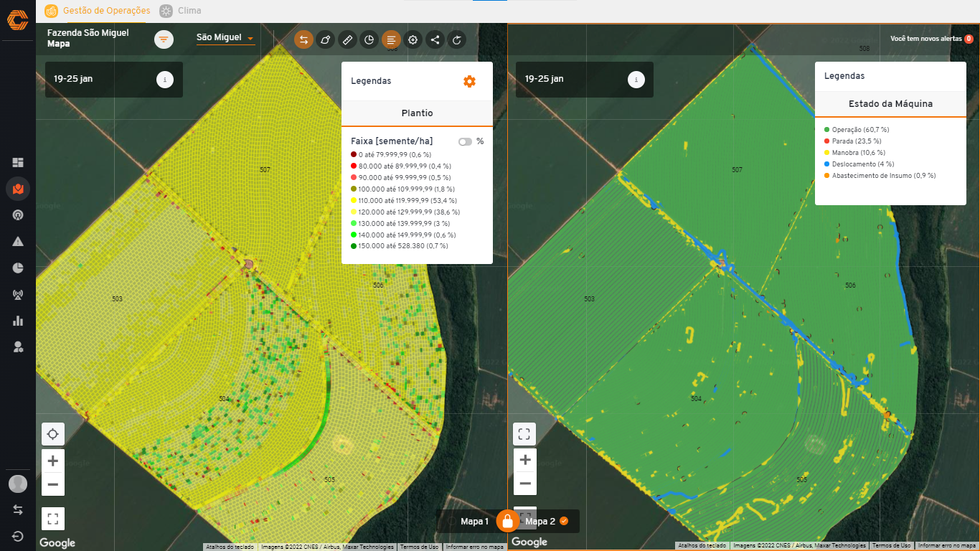Zoom in on the left map
Screen dimensions: 980x551
click(52, 461)
